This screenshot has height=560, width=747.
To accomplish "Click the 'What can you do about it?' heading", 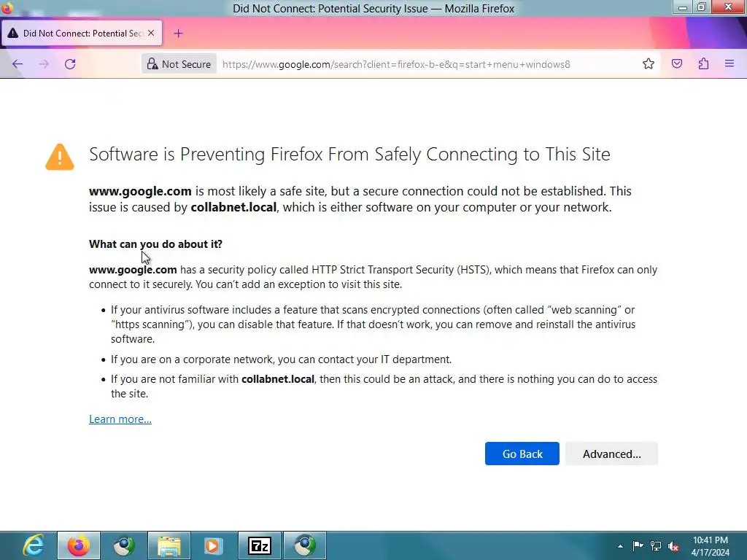I will (156, 244).
